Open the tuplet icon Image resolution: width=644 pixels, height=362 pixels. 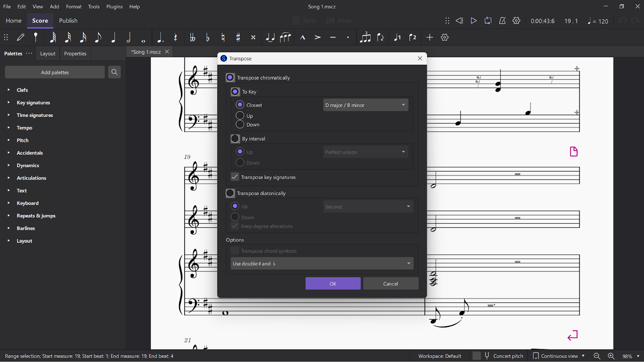[365, 37]
